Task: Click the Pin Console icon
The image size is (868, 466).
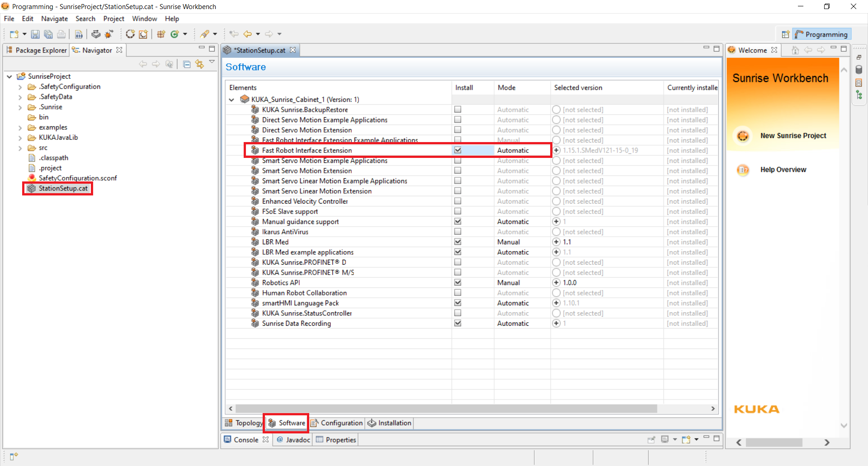Action: pyautogui.click(x=651, y=439)
